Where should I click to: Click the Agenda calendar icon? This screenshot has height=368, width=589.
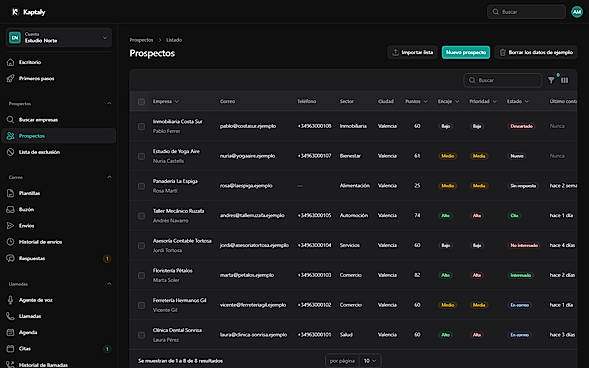[11, 332]
